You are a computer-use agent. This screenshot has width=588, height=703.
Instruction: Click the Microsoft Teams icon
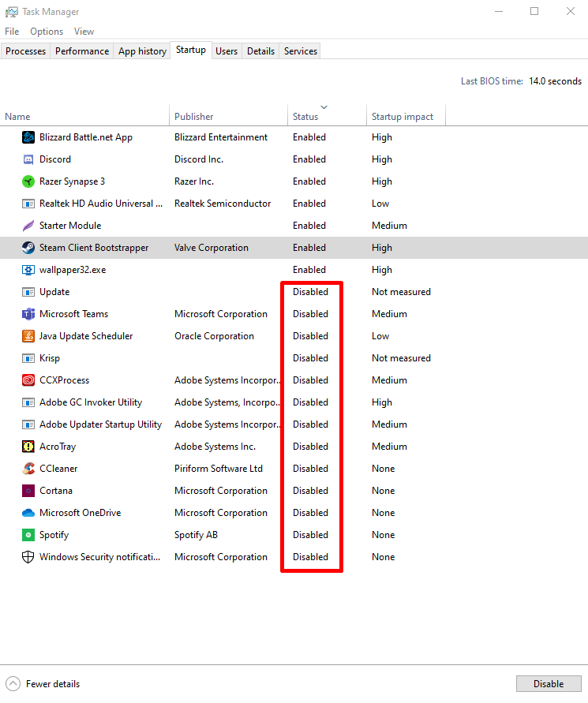(x=28, y=314)
